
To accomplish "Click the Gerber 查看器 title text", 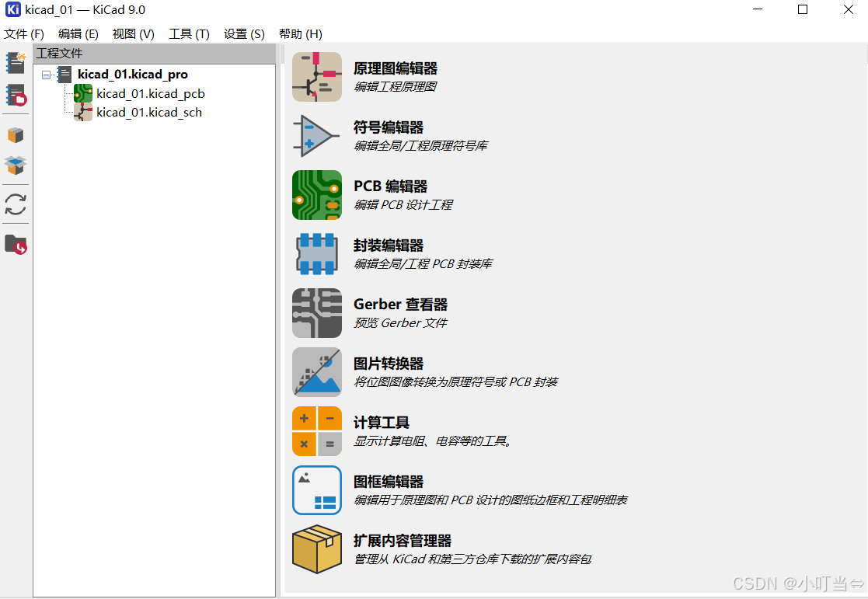I will coord(400,305).
